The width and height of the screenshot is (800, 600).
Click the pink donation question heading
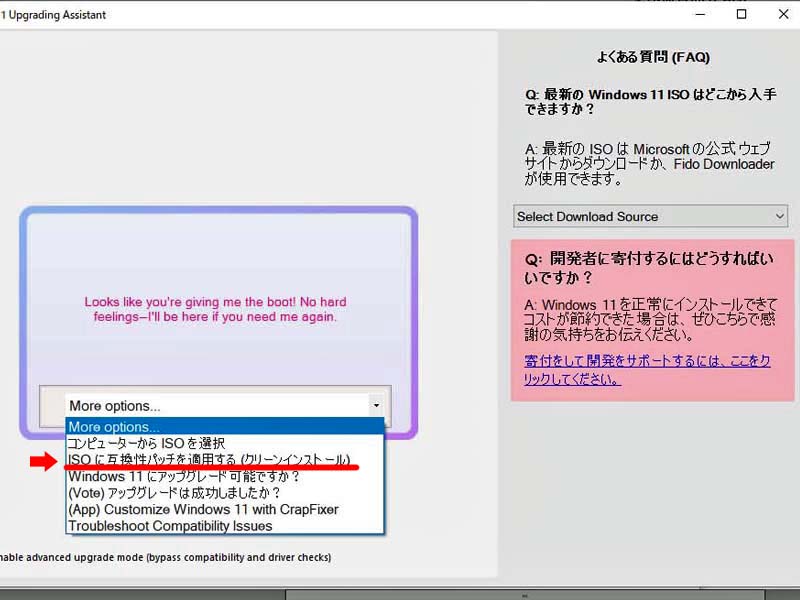click(649, 268)
